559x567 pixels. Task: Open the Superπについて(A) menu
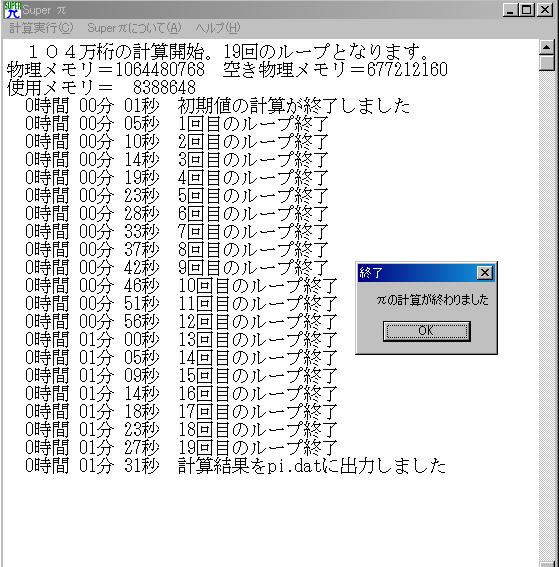[x=134, y=28]
